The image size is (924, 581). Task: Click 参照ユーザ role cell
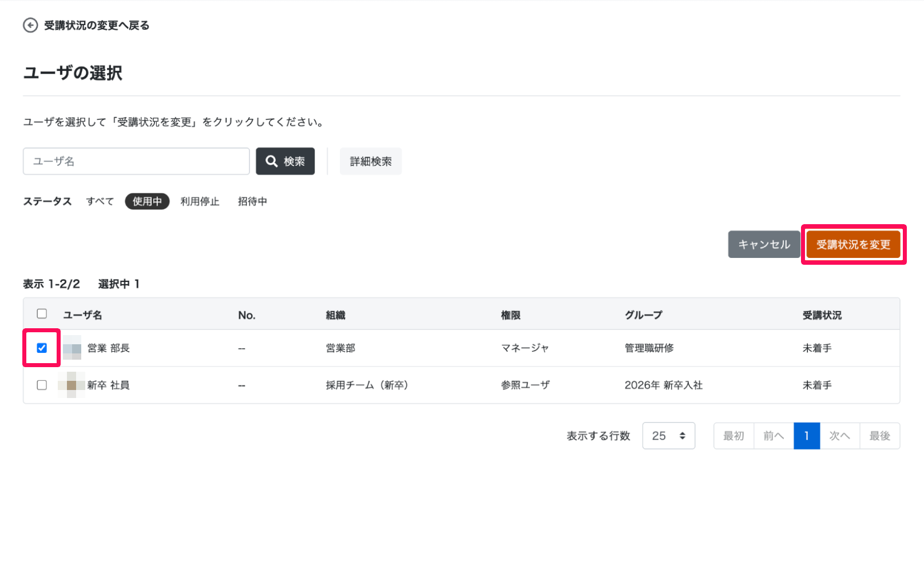click(x=525, y=385)
